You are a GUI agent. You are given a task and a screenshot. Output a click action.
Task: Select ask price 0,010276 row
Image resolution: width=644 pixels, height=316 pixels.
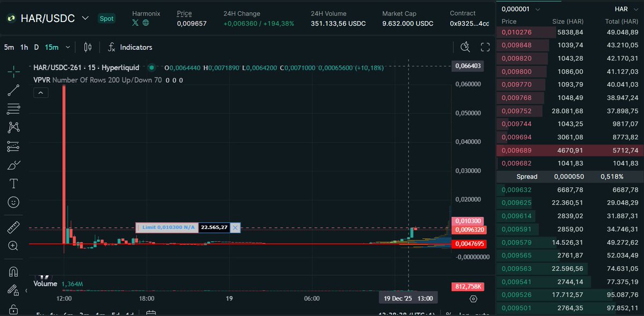(x=569, y=33)
